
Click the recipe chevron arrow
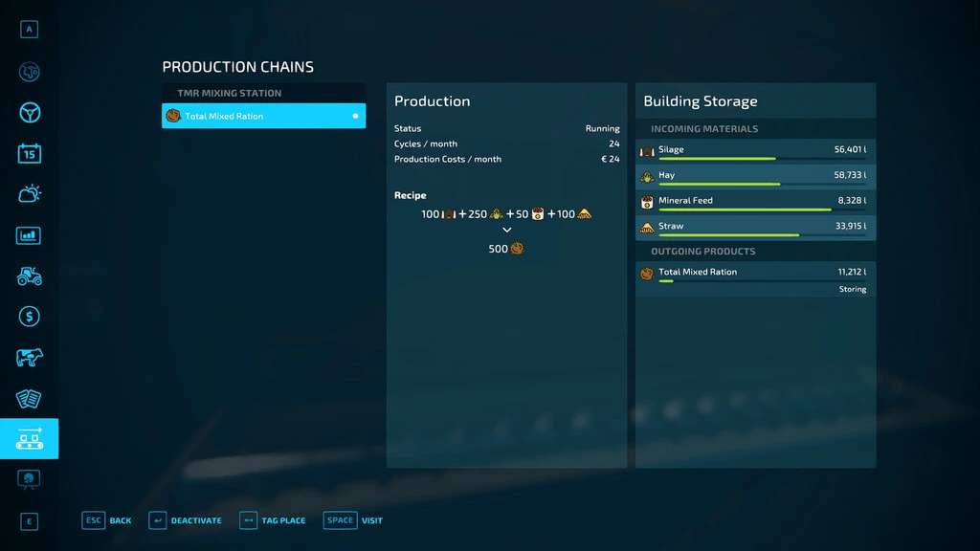point(506,231)
